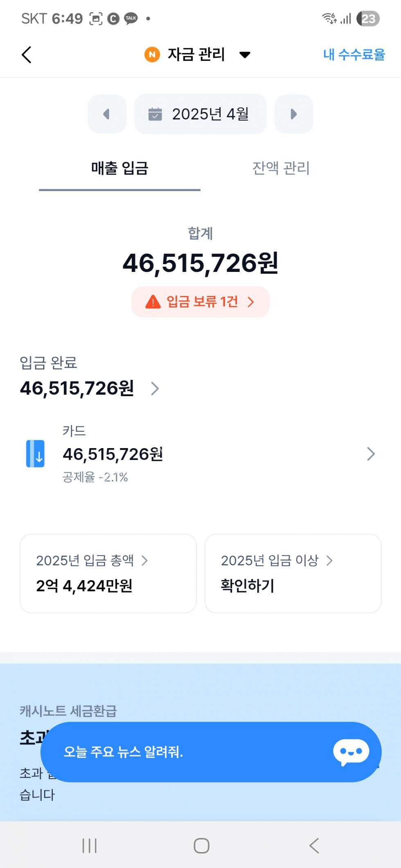
Task: Tap the orange N brand icon
Action: click(x=152, y=54)
